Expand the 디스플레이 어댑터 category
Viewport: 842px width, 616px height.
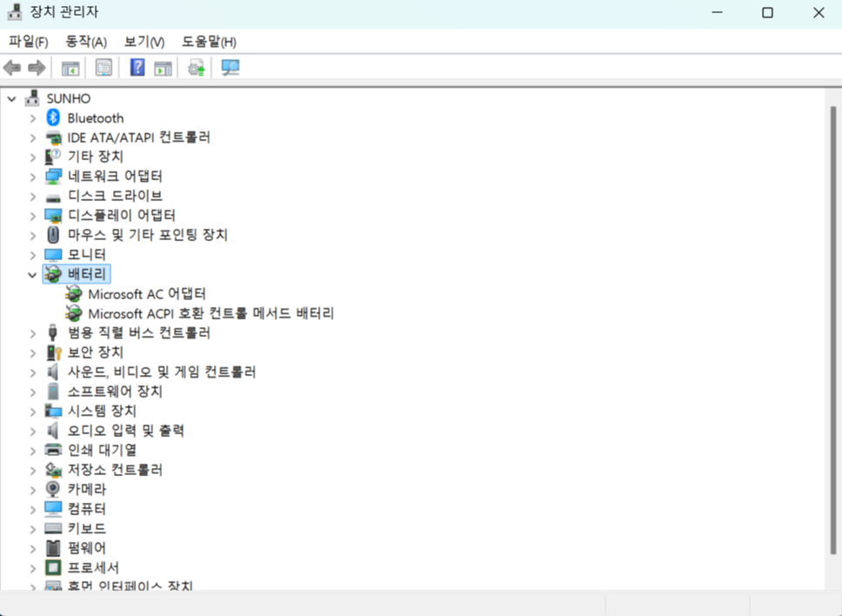(x=33, y=216)
